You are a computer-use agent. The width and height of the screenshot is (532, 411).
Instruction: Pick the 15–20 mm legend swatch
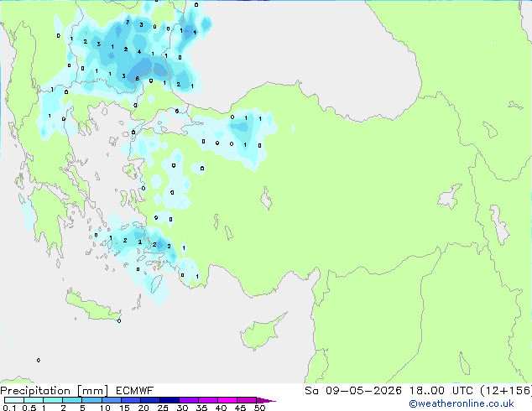[x=131, y=400]
